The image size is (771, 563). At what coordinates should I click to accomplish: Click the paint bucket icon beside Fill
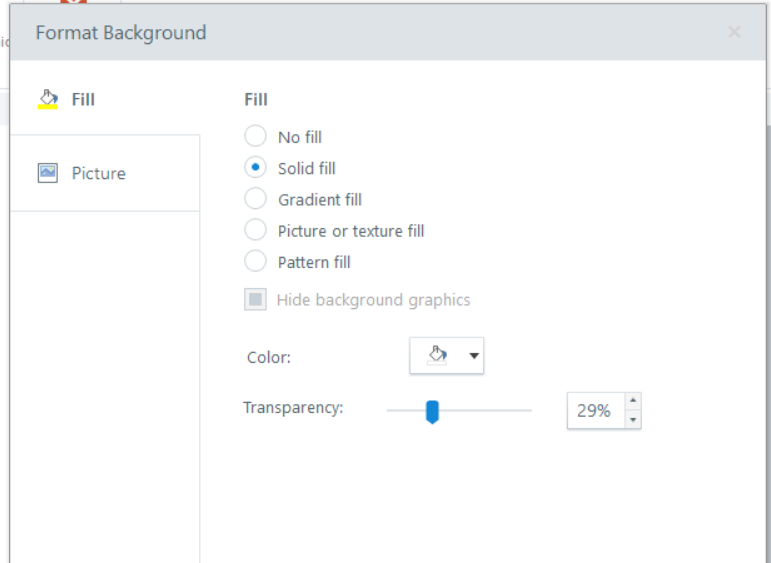pos(47,99)
